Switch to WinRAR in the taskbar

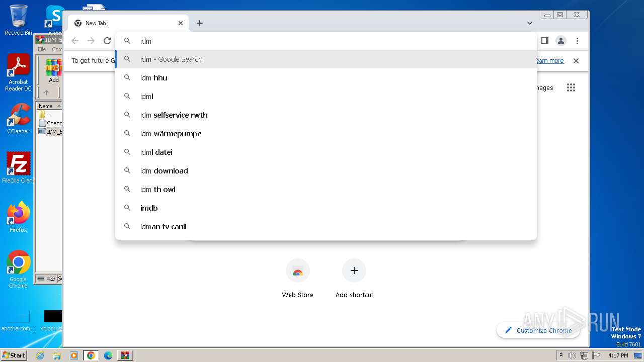click(x=125, y=355)
